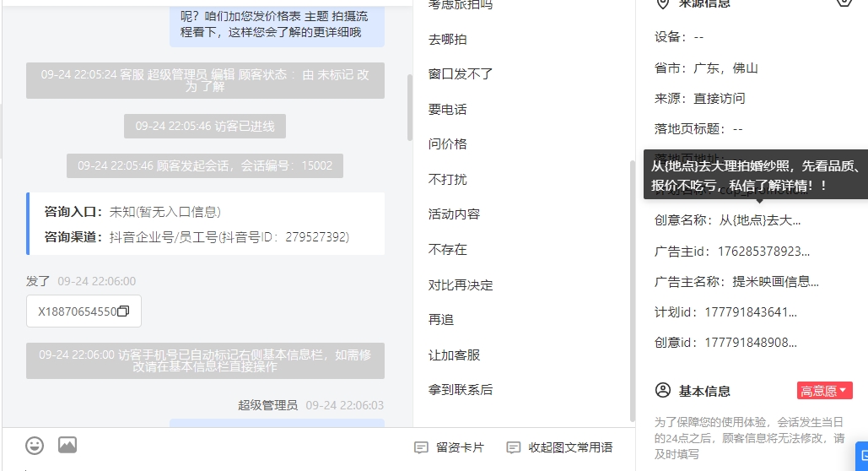Screen dimensions: 868x471
Task: Collapse the 收起图文常用语 panel
Action: [x=570, y=447]
